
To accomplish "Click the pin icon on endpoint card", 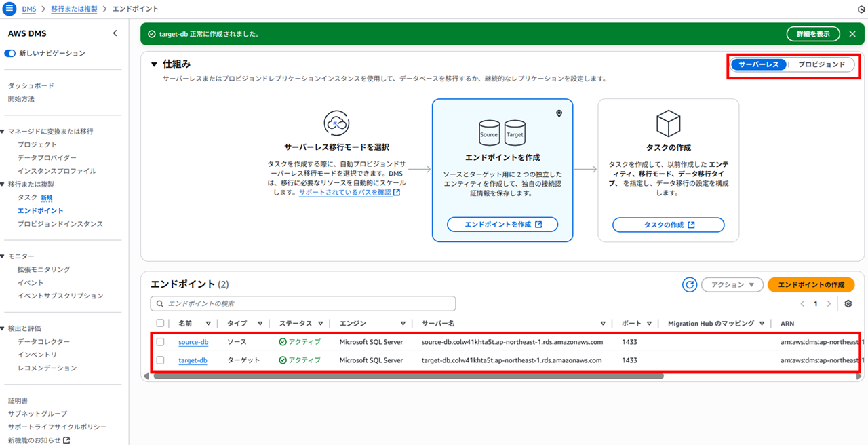I will click(x=559, y=113).
